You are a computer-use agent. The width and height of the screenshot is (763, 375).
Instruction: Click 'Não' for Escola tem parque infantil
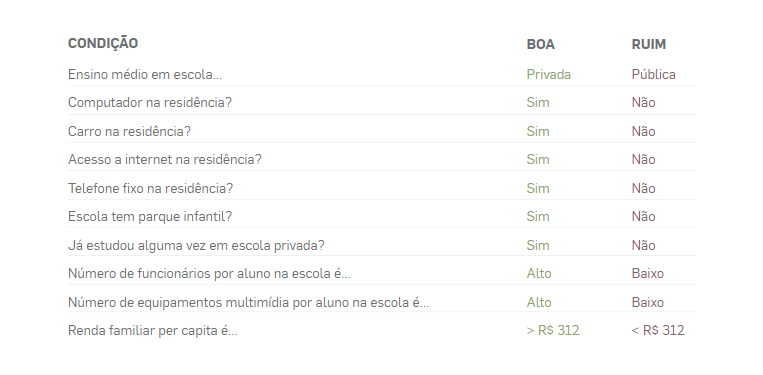click(643, 216)
